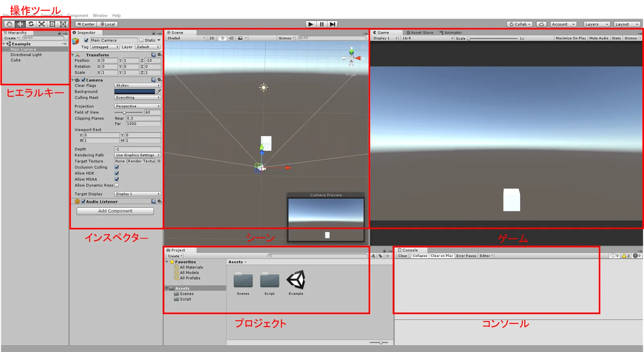
Task: Click the Step frame button
Action: 332,24
